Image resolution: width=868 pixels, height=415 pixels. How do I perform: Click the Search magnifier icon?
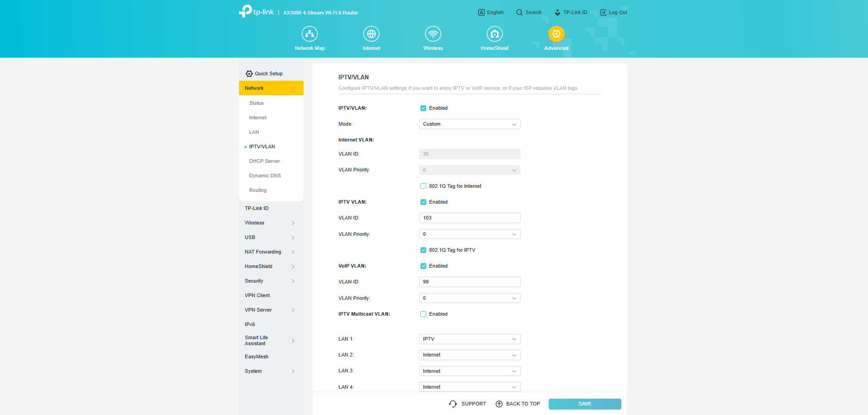point(519,13)
